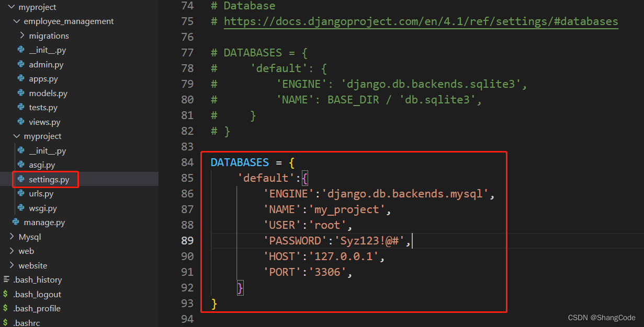The image size is (644, 327).
Task: Click the closing yellow brace on line 93
Action: 214,303
